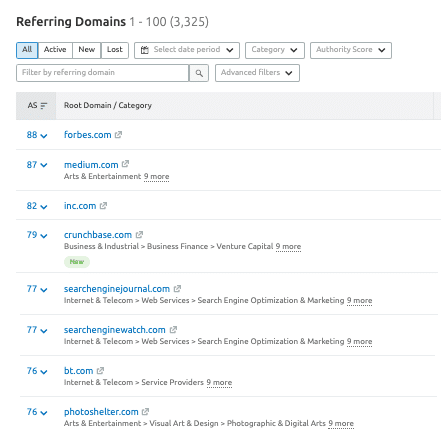
Task: Show 9 more categories for bt.com
Action: [219, 382]
